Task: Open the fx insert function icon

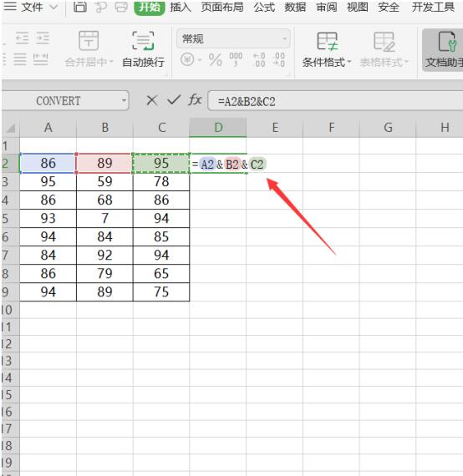Action: point(195,100)
